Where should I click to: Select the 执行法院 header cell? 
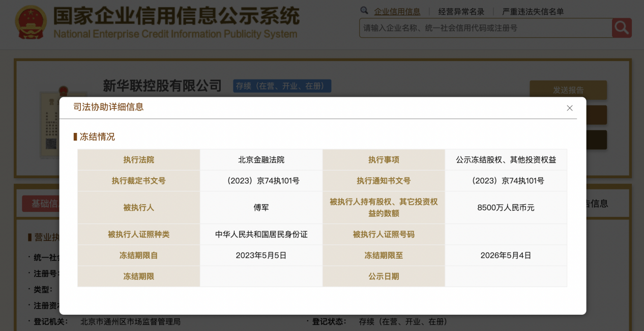coord(138,159)
